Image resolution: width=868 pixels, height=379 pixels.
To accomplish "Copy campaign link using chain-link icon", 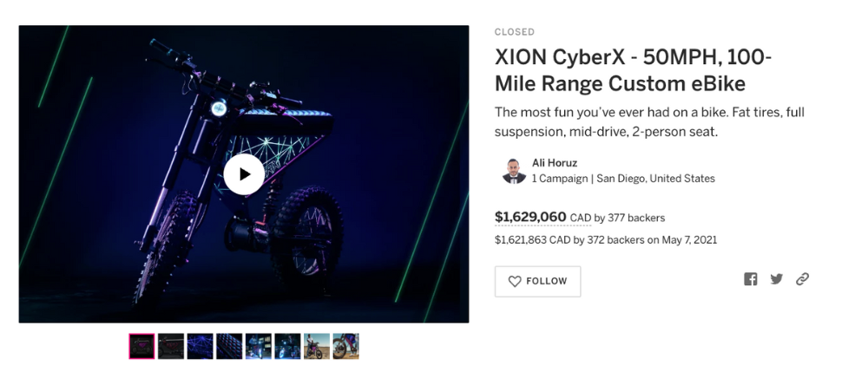I will point(802,279).
